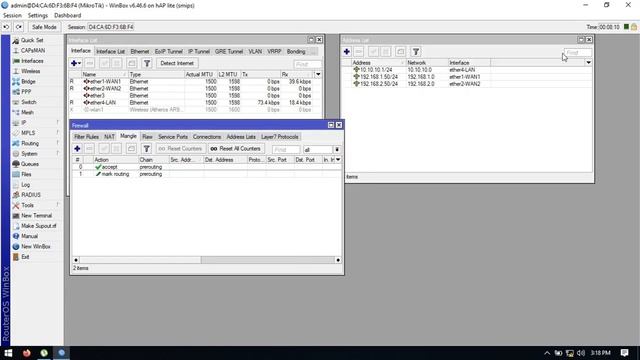640x360 pixels.
Task: Open column dropdown in Interface List table
Action: point(318,74)
